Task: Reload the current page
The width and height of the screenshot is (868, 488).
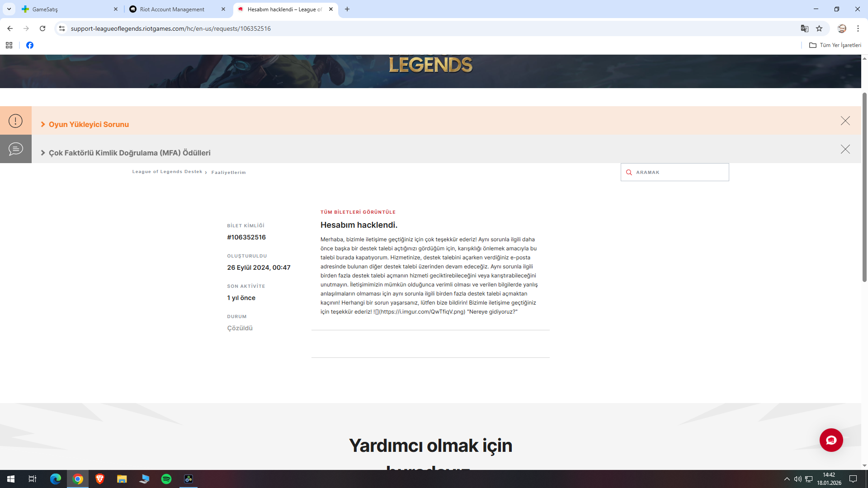Action: pyautogui.click(x=42, y=28)
